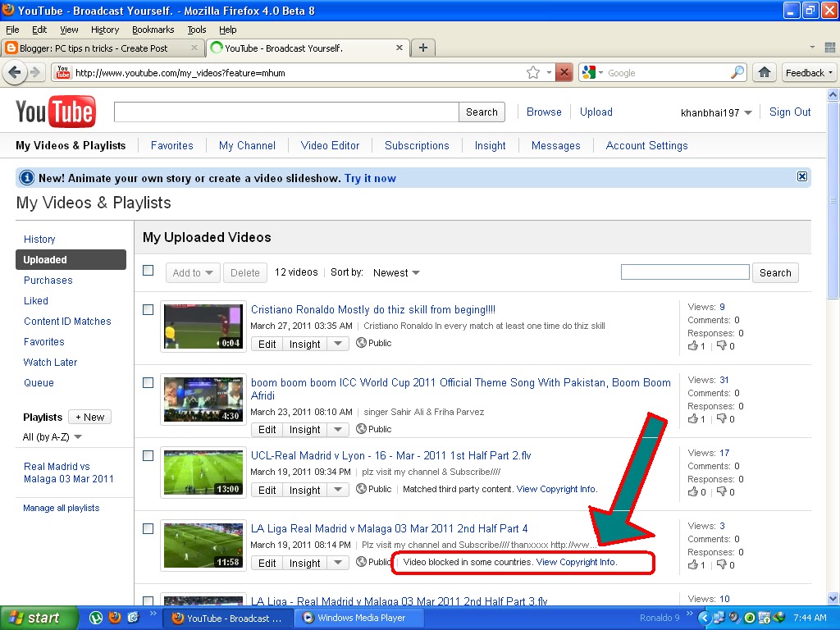Image resolution: width=840 pixels, height=630 pixels.
Task: Open Try it now link in banner
Action: 370,178
